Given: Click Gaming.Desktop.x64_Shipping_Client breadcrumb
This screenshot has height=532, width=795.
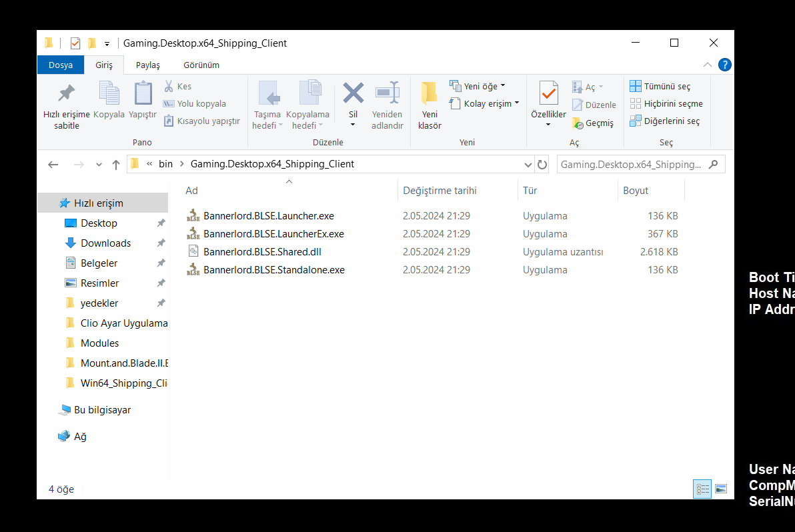Looking at the screenshot, I should [x=272, y=163].
